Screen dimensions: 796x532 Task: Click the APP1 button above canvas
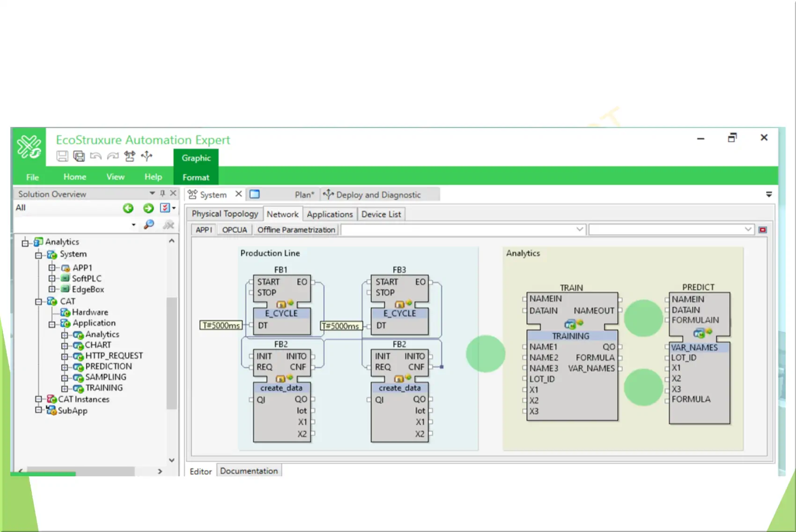point(204,229)
